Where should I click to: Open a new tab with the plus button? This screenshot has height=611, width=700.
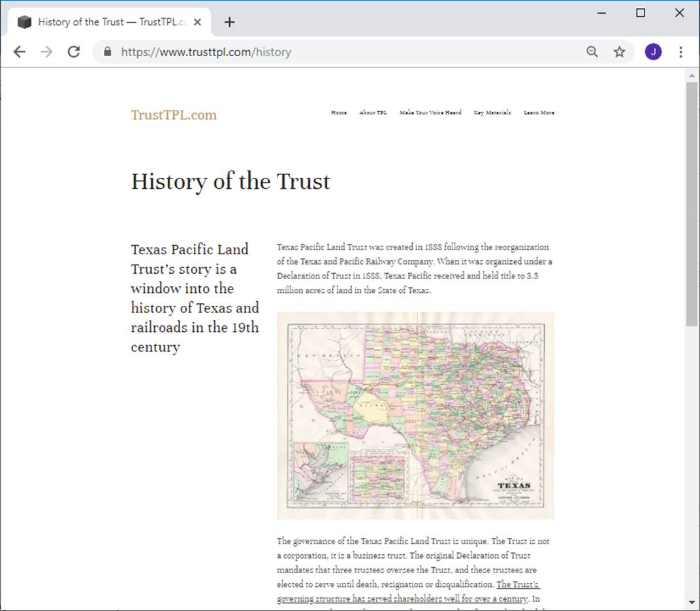point(229,22)
